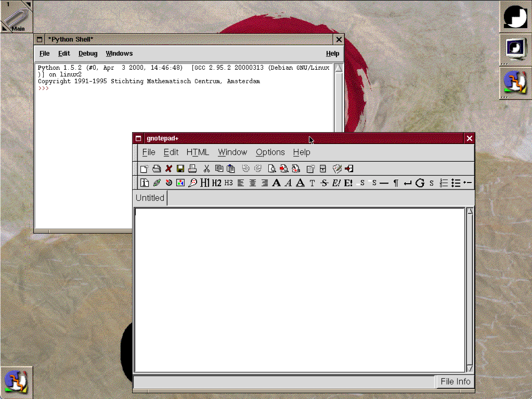Open the HTML menu

(197, 152)
